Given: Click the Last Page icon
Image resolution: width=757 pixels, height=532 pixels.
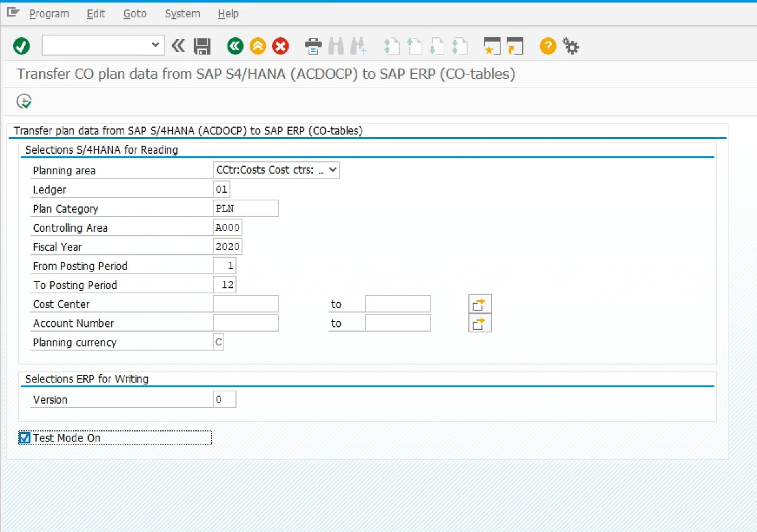Looking at the screenshot, I should click(460, 46).
